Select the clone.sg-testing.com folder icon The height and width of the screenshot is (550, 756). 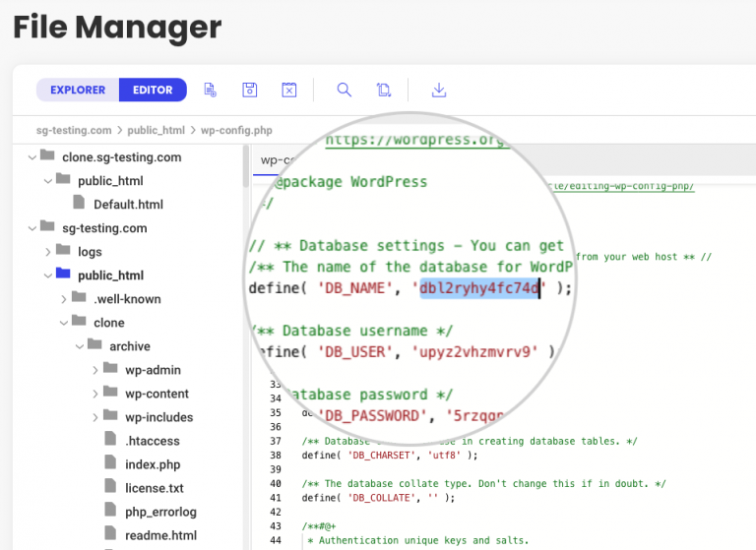point(47,155)
